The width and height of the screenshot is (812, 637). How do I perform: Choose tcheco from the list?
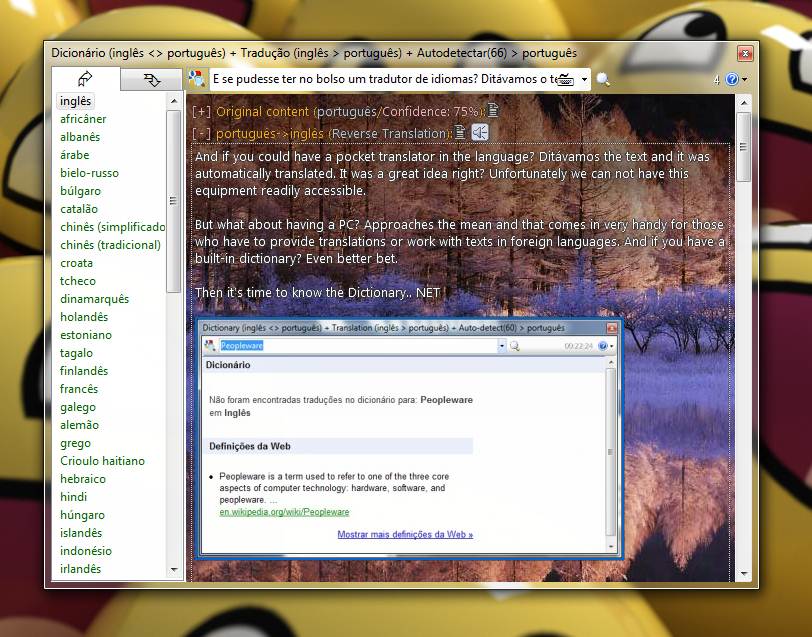tap(78, 281)
